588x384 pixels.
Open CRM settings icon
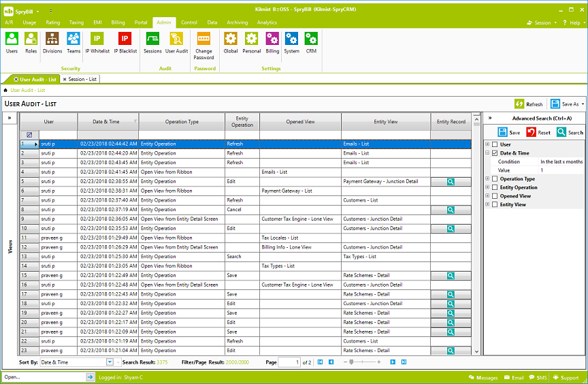(311, 39)
